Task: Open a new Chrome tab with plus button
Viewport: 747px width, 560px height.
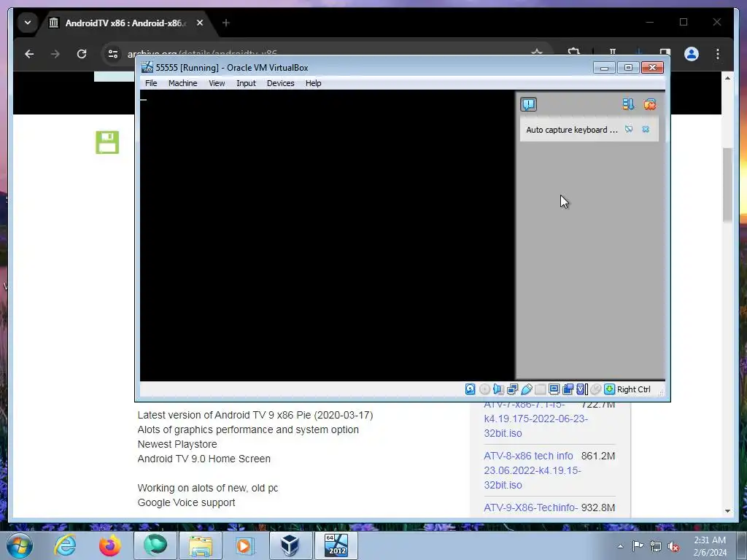Action: 226,23
